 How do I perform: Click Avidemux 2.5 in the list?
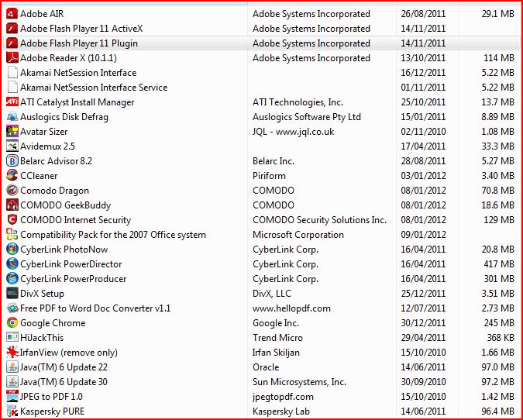pyautogui.click(x=47, y=146)
